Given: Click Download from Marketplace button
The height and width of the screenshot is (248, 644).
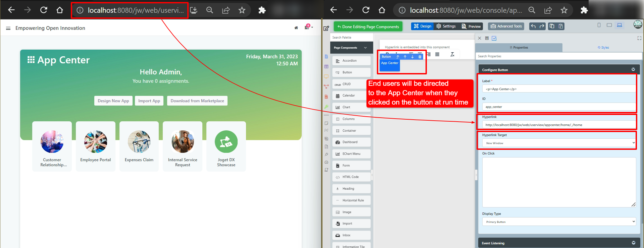Looking at the screenshot, I should point(197,101).
